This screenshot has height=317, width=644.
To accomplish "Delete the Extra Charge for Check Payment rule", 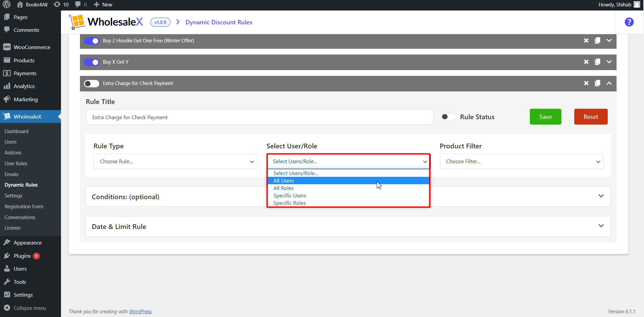I will pyautogui.click(x=586, y=83).
